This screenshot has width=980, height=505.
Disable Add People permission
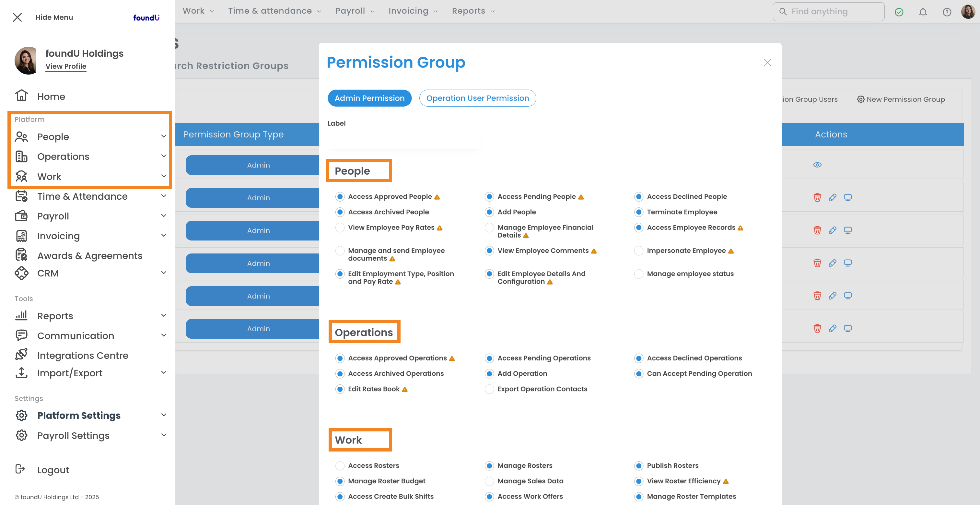(x=489, y=212)
